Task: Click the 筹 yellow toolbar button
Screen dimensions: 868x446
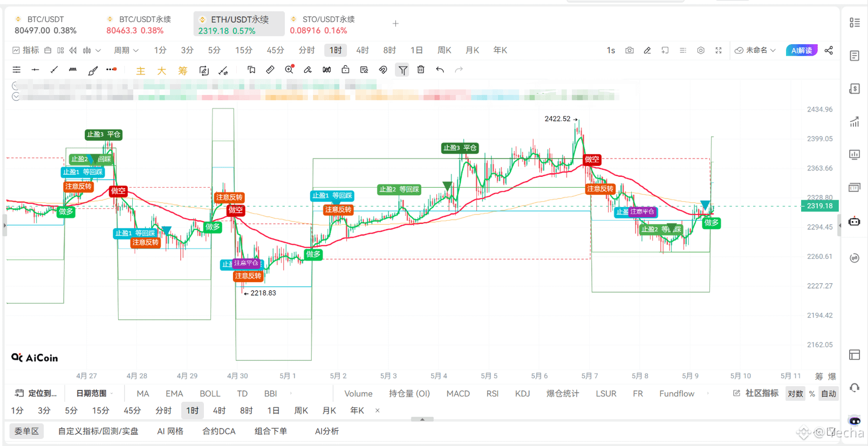Action: [183, 71]
